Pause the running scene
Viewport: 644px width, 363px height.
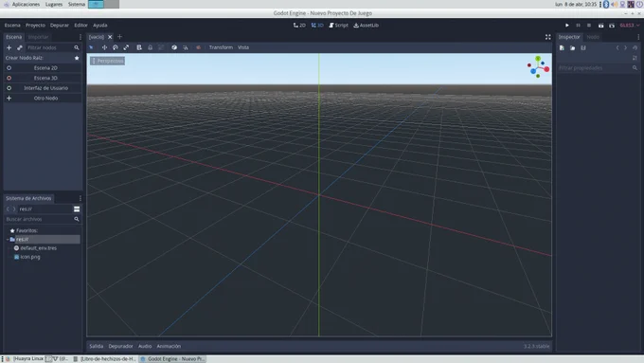tap(579, 25)
